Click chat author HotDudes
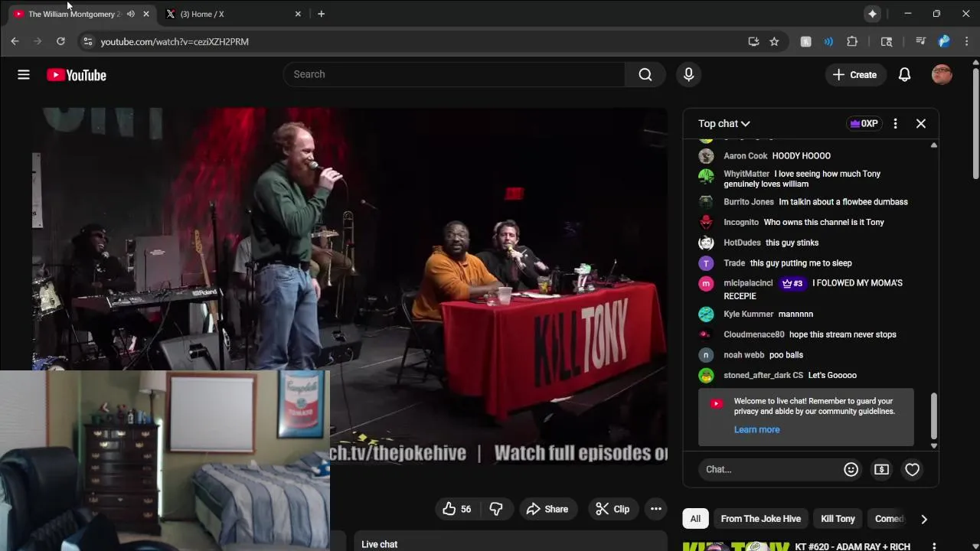This screenshot has height=551, width=980. point(742,243)
